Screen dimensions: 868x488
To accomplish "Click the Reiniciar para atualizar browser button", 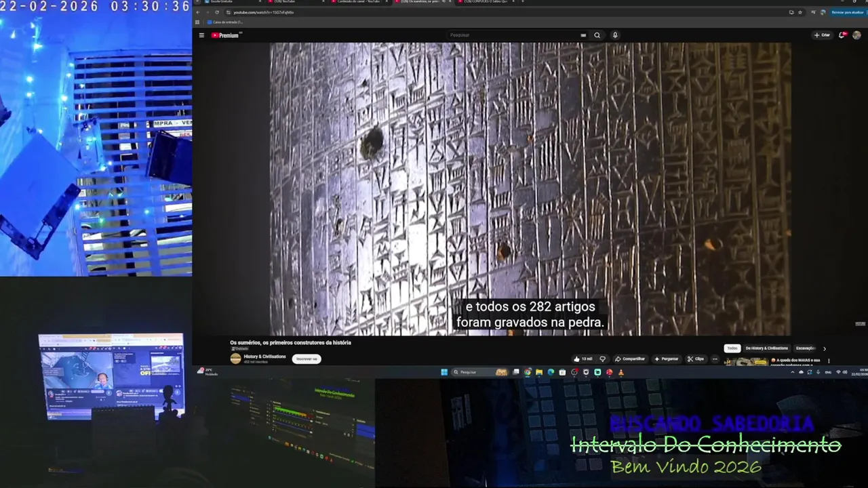I will click(848, 12).
